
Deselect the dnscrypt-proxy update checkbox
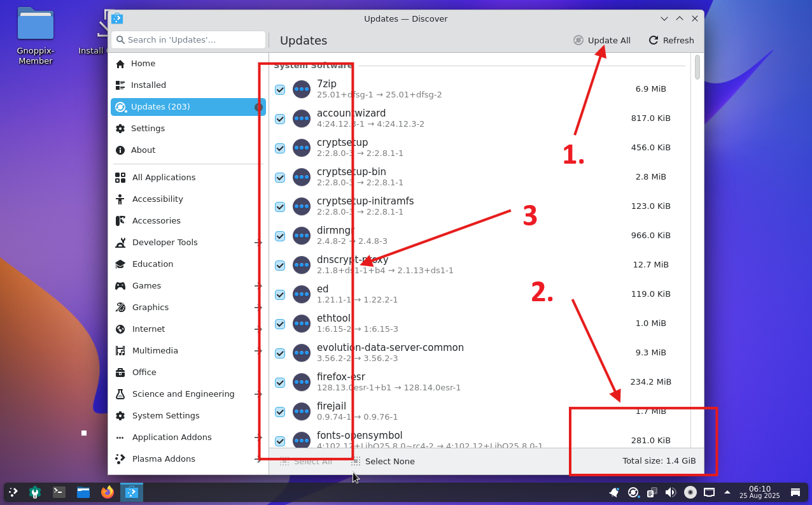pyautogui.click(x=280, y=266)
